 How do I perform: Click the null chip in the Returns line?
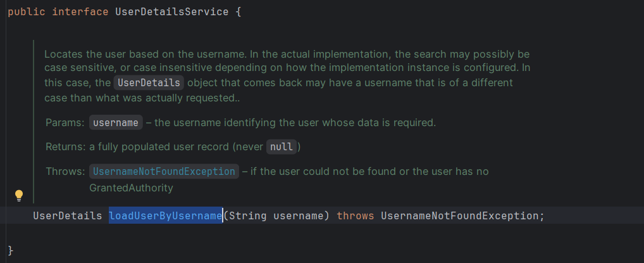[281, 147]
